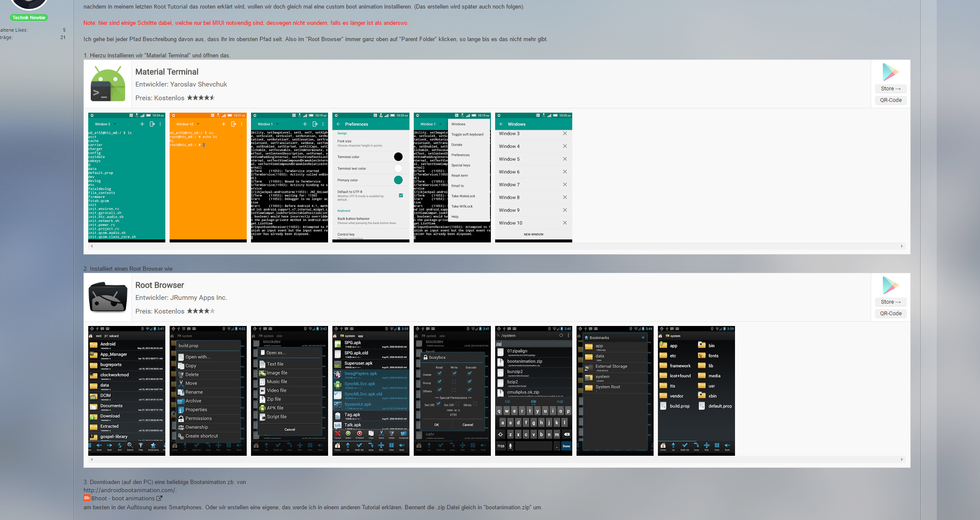Image resolution: width=980 pixels, height=520 pixels.
Task: Open the Preferences screenshot thumbnail
Action: [370, 177]
